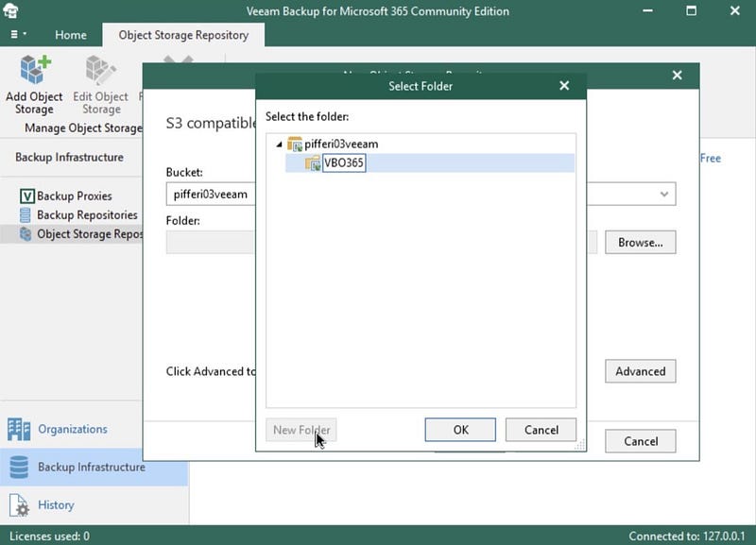Open the Bucket dropdown arrow
Screen dimensions: 756x545
pos(664,195)
